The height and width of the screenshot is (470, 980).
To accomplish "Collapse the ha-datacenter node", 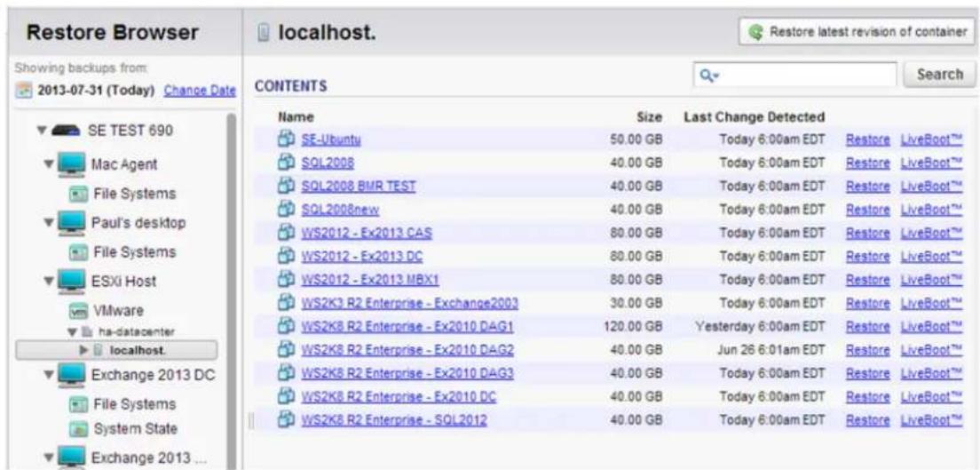I will (72, 332).
